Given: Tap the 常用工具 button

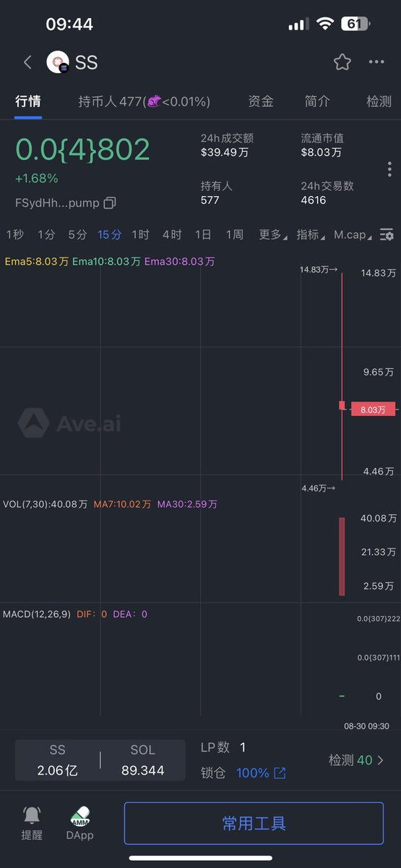Looking at the screenshot, I should pyautogui.click(x=254, y=823).
